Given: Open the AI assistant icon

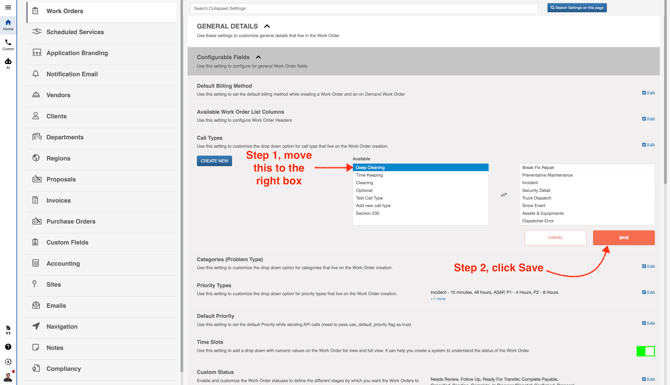Looking at the screenshot, I should pyautogui.click(x=8, y=63).
